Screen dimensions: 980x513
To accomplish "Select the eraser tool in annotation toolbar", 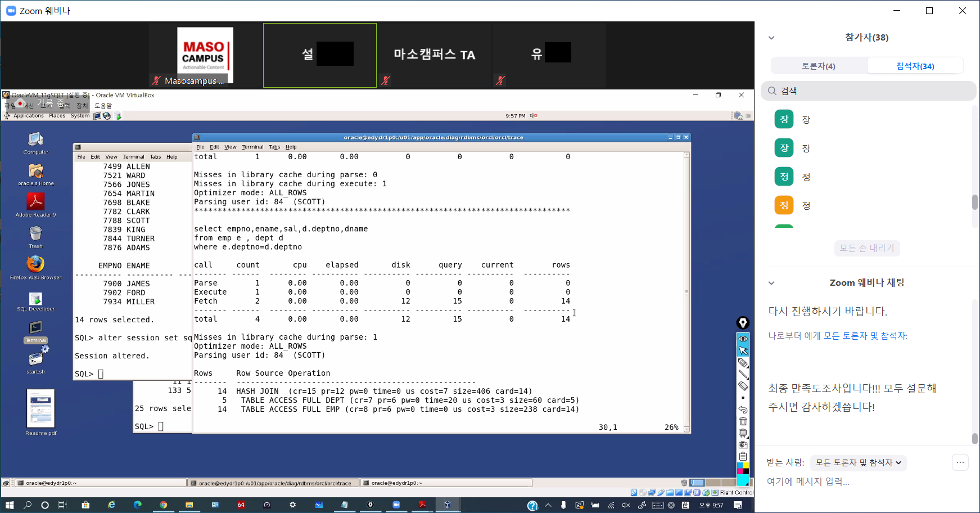I will [x=743, y=386].
